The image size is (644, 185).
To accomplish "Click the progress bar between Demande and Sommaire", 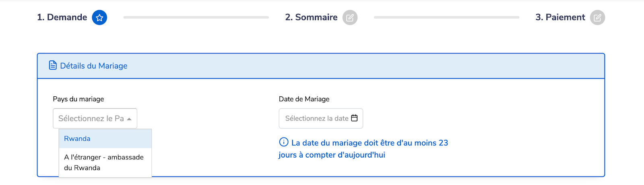I will coord(196,17).
